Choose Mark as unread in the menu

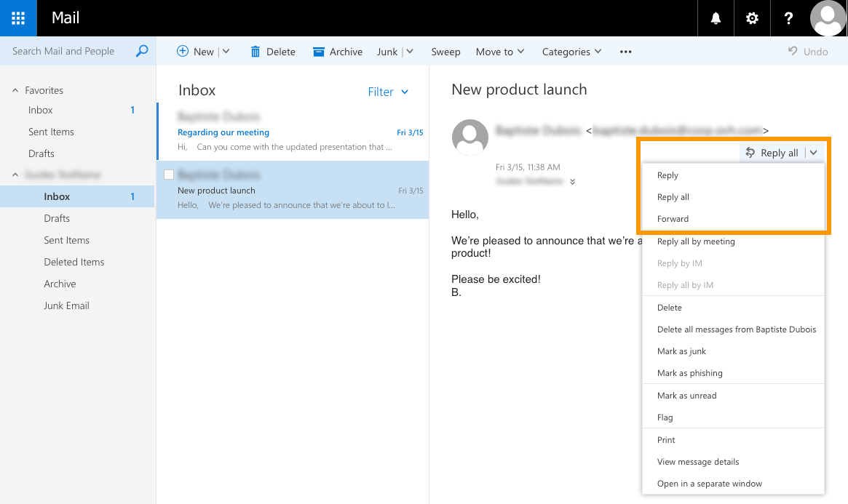686,396
